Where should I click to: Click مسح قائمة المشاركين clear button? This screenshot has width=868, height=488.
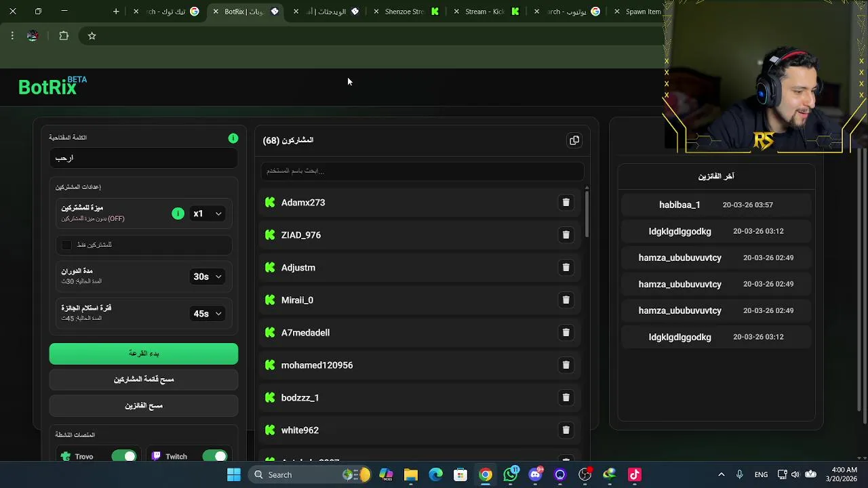[x=144, y=380]
